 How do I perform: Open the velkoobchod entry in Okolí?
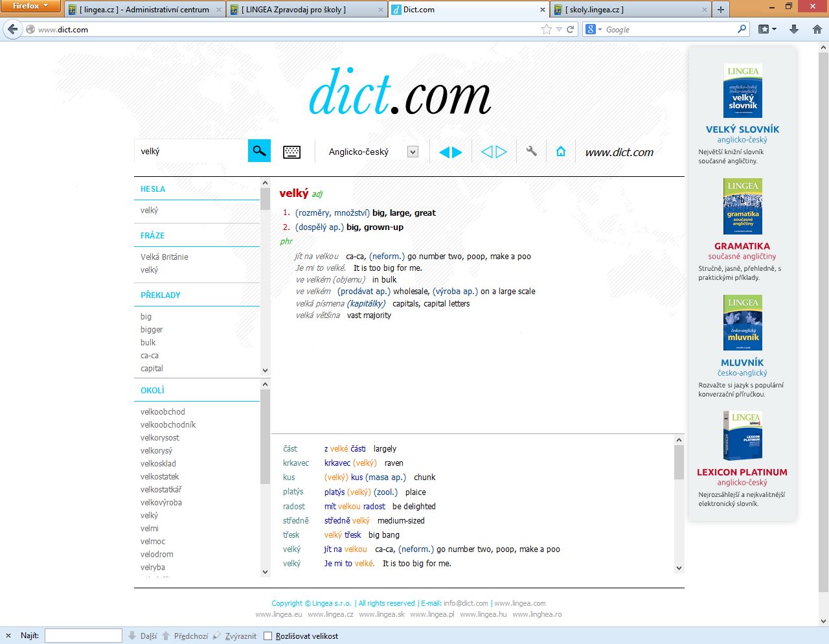[x=163, y=411]
